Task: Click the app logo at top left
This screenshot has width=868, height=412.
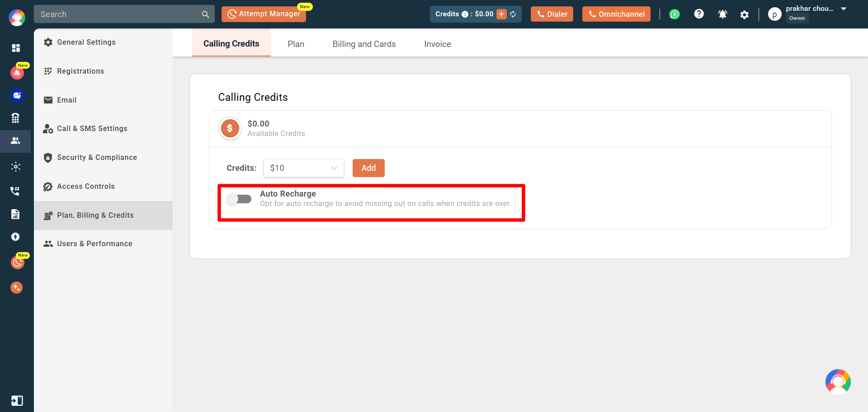Action: [x=17, y=18]
